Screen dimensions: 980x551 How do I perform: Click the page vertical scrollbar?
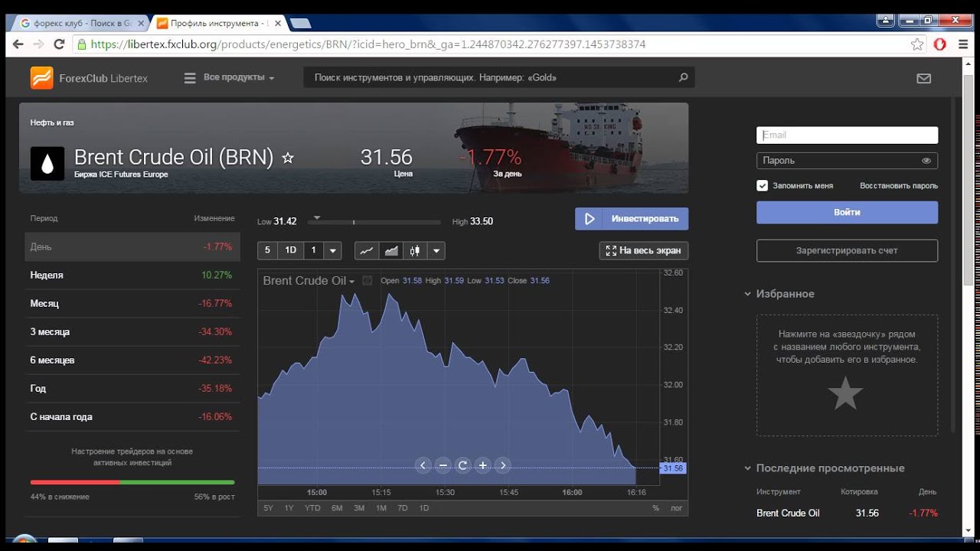pyautogui.click(x=969, y=181)
